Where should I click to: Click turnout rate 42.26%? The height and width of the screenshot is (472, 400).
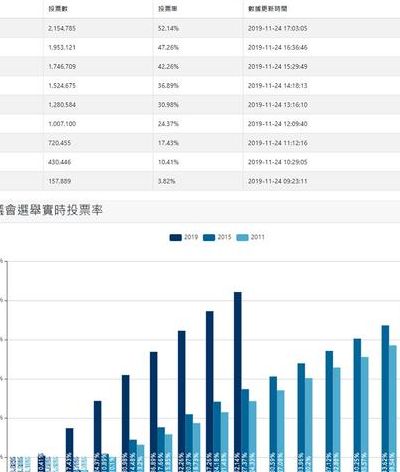[168, 67]
